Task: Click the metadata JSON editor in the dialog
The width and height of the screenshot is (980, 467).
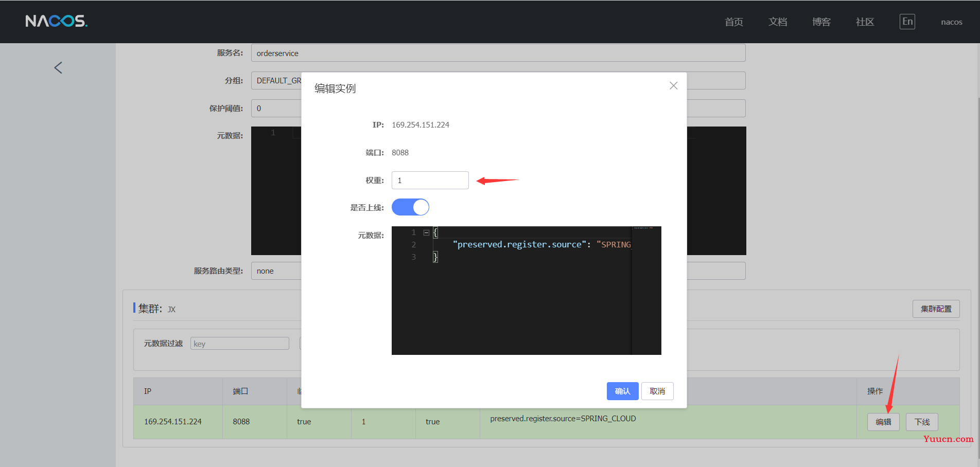Action: [527, 291]
